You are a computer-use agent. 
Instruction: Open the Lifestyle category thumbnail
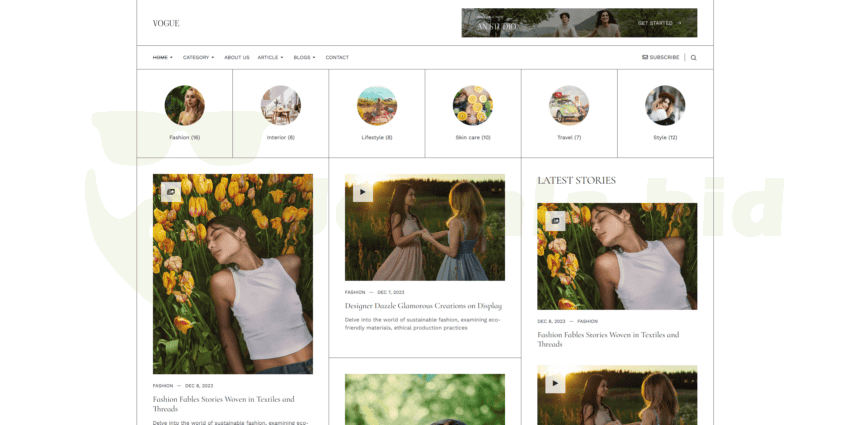click(x=376, y=105)
